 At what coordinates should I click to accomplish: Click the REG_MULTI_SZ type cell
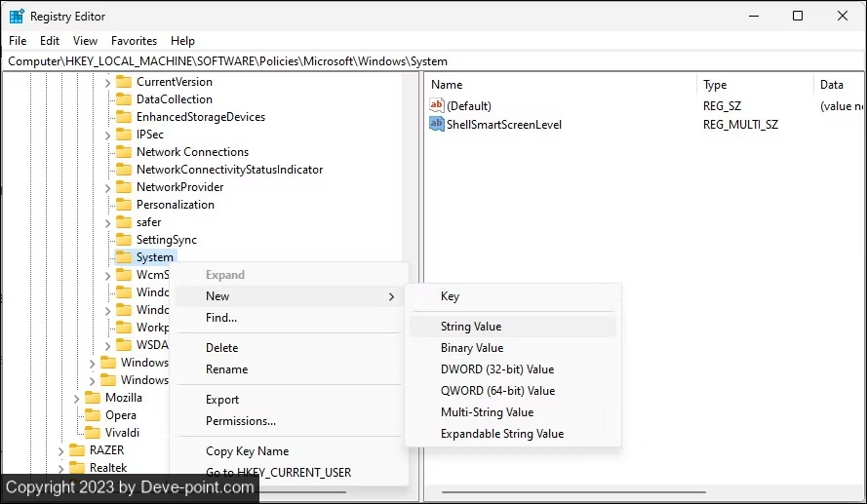[x=740, y=125]
